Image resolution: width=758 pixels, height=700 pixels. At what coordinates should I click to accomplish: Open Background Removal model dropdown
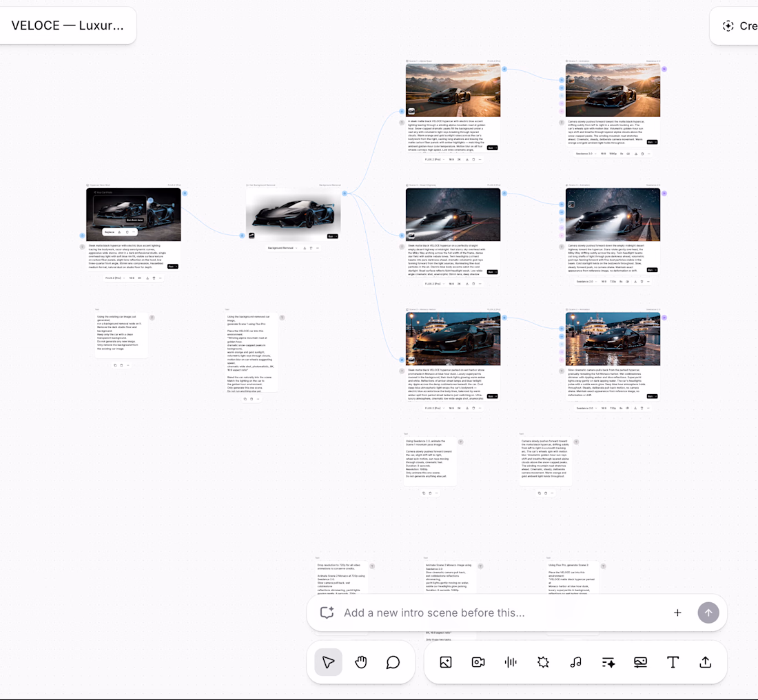click(283, 248)
